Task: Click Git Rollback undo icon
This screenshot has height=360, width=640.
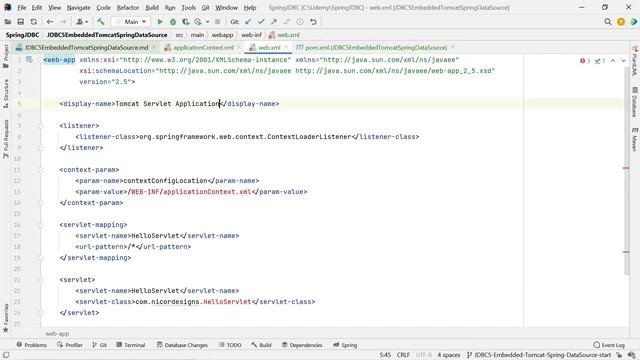Action: point(313,22)
